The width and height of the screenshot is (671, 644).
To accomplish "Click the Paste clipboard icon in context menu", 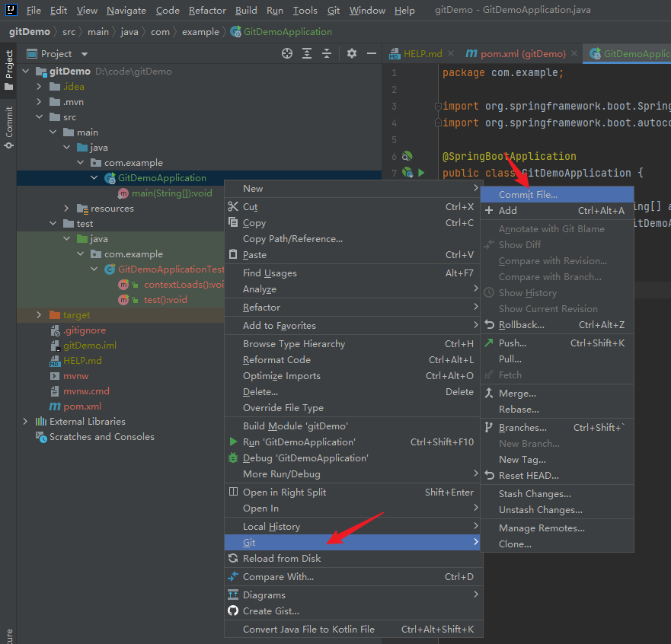I will coord(233,254).
